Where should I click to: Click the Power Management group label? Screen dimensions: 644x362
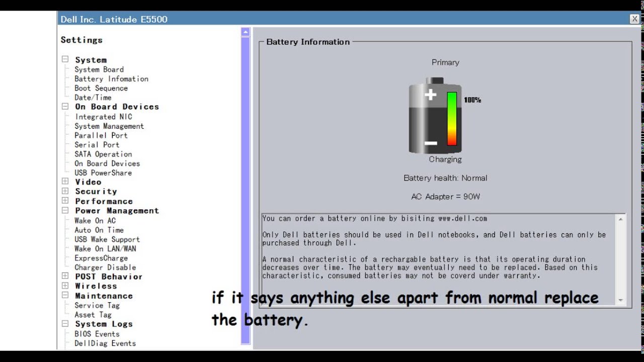[117, 211]
